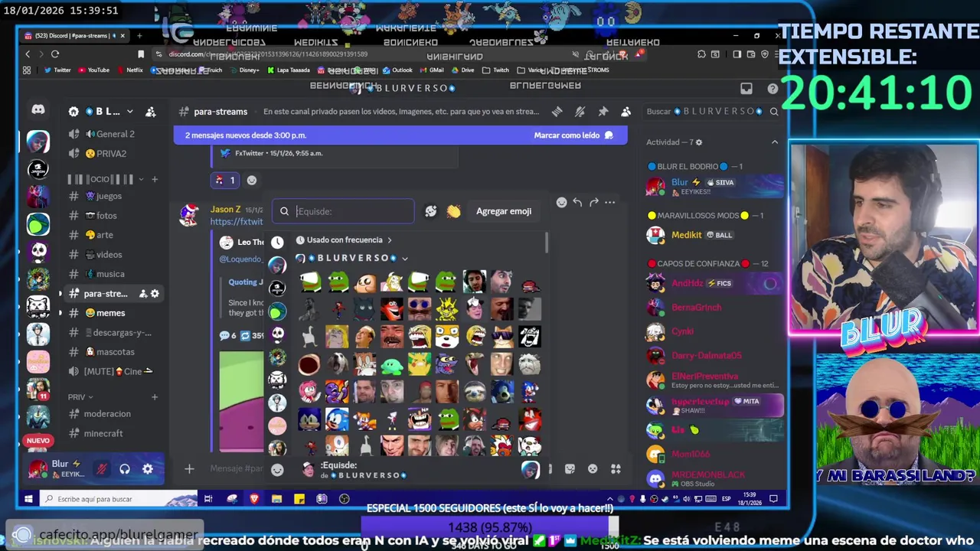Open user settings gear beside Blur
The height and width of the screenshot is (551, 980).
(148, 469)
